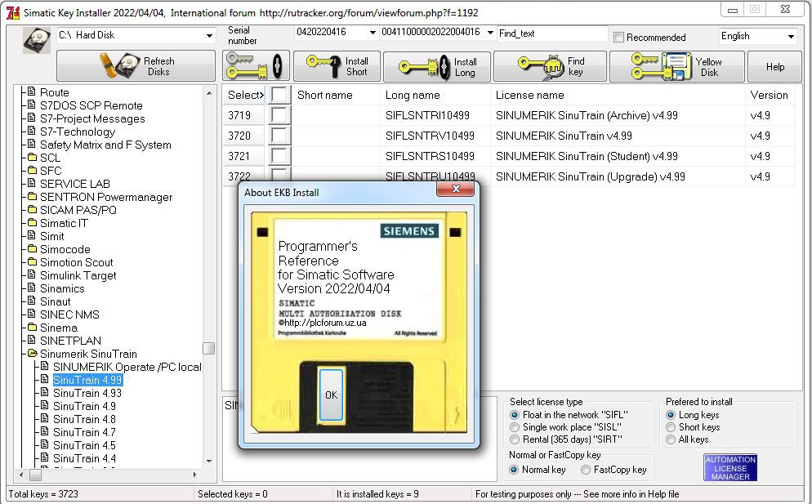This screenshot has width=812, height=504.
Task: Close the About EKB Install dialog
Action: [455, 189]
